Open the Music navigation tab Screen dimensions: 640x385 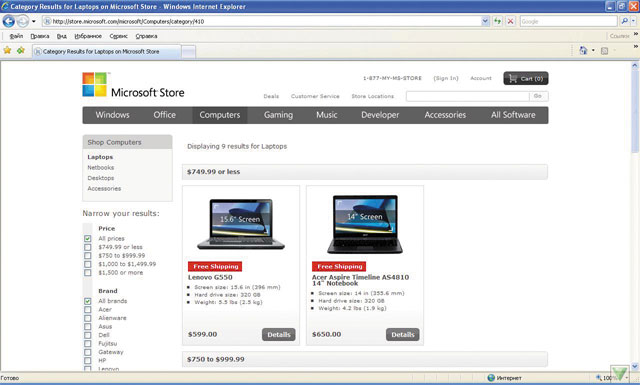pos(327,115)
